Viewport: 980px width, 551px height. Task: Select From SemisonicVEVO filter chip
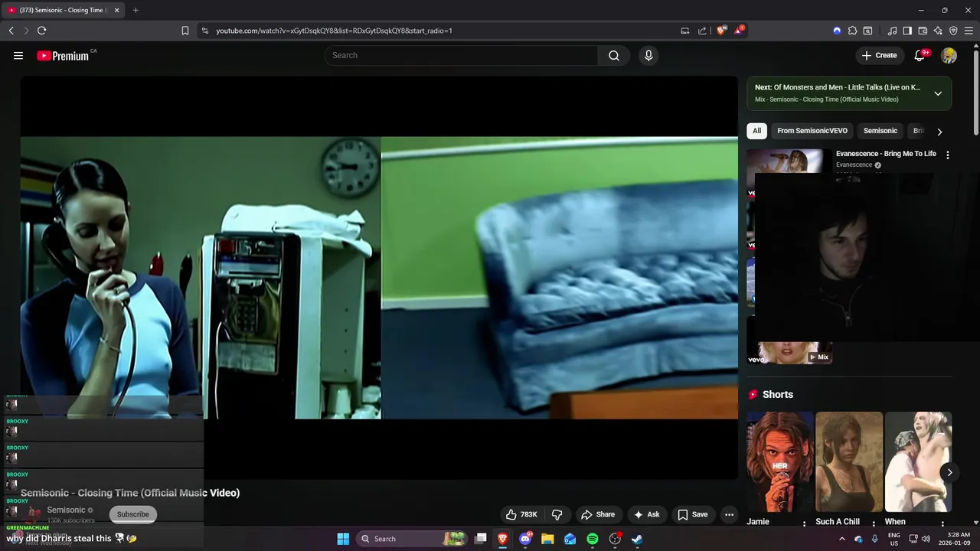[812, 131]
